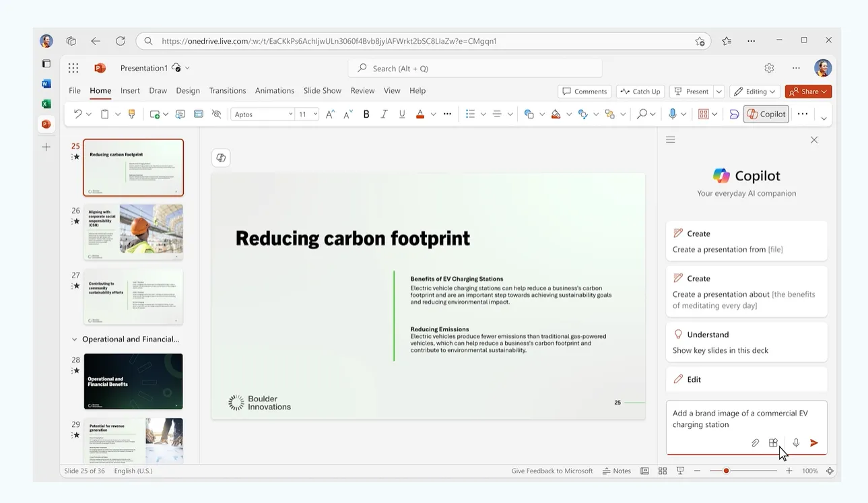The height and width of the screenshot is (503, 868).
Task: Click the Share button
Action: [x=808, y=92]
